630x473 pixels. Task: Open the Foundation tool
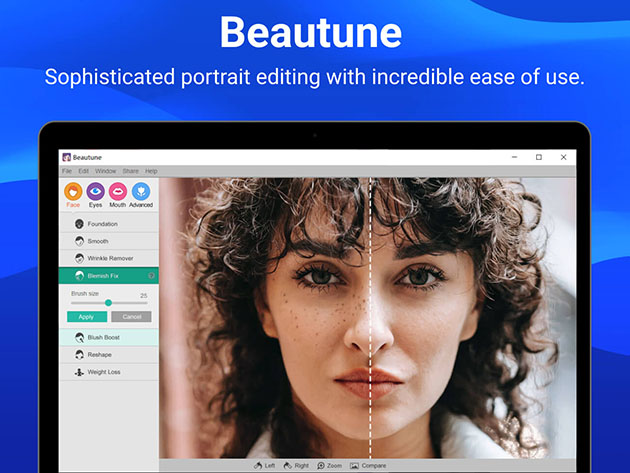pyautogui.click(x=109, y=224)
